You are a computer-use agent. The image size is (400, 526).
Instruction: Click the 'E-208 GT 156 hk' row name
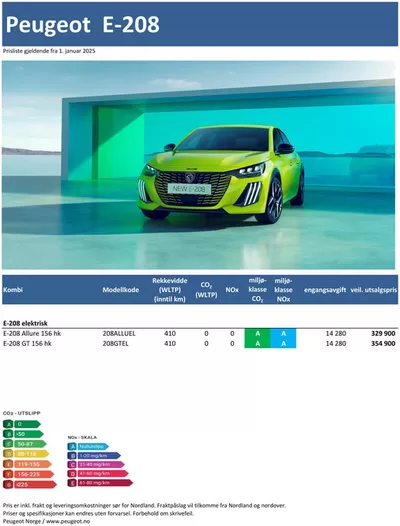coord(27,344)
